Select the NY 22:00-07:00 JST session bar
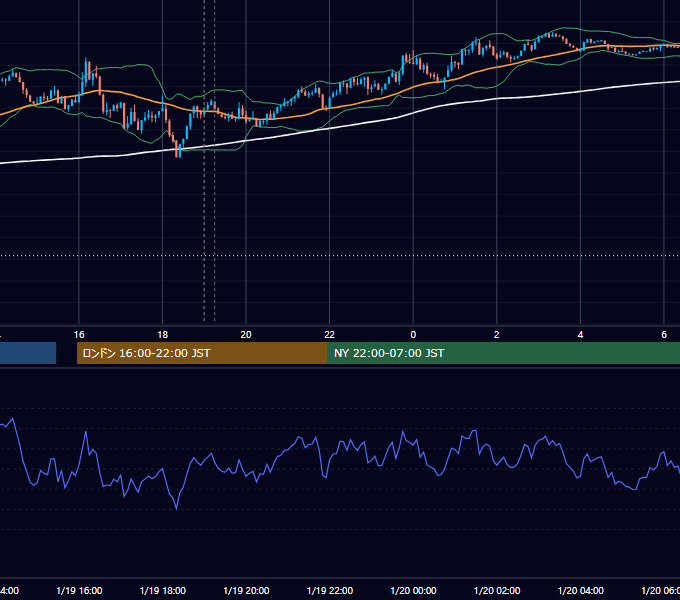Image resolution: width=680 pixels, height=600 pixels. click(x=503, y=353)
